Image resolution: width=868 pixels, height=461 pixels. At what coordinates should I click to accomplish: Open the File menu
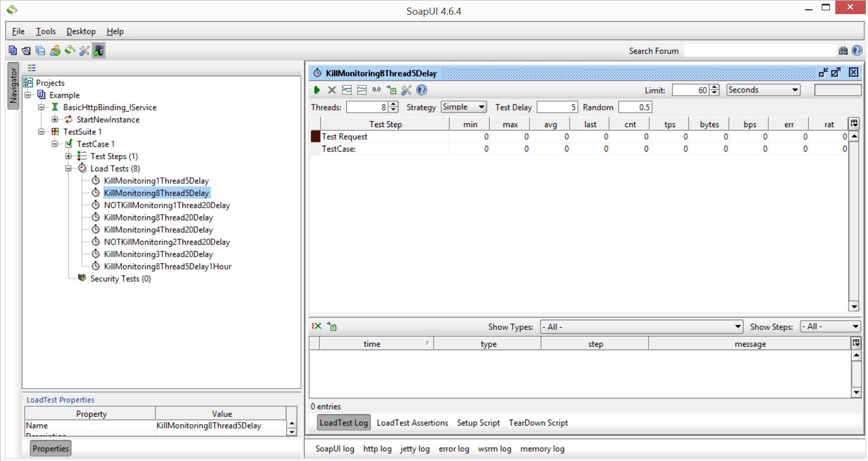pos(18,32)
